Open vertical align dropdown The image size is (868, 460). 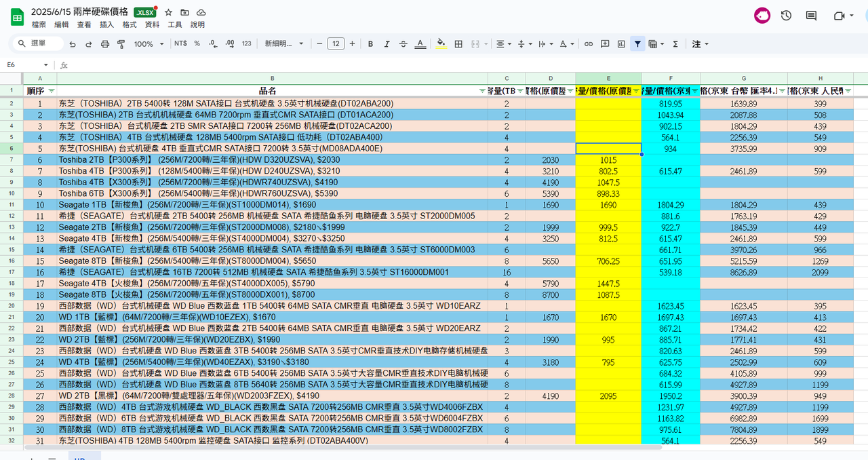pos(524,43)
